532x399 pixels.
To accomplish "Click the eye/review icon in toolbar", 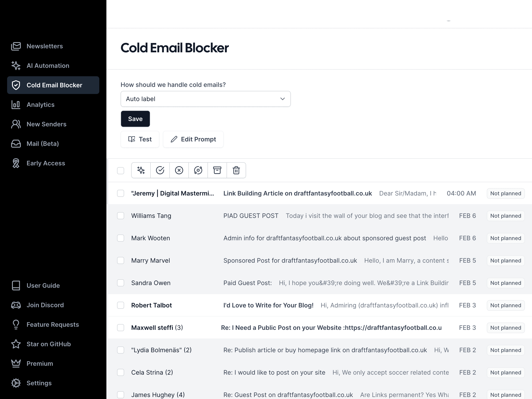I will tap(198, 170).
